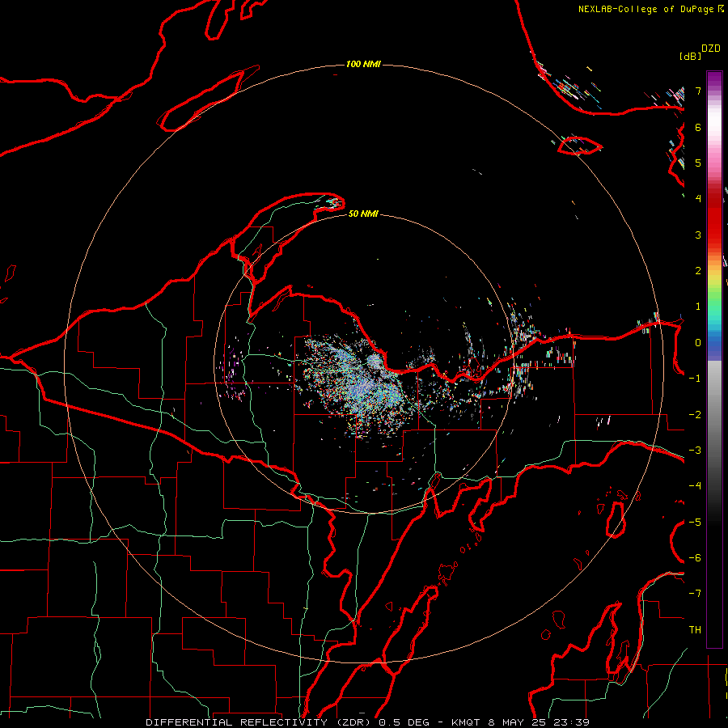The width and height of the screenshot is (728, 728).
Task: Click the KMQT radar station identifier
Action: pos(466,722)
